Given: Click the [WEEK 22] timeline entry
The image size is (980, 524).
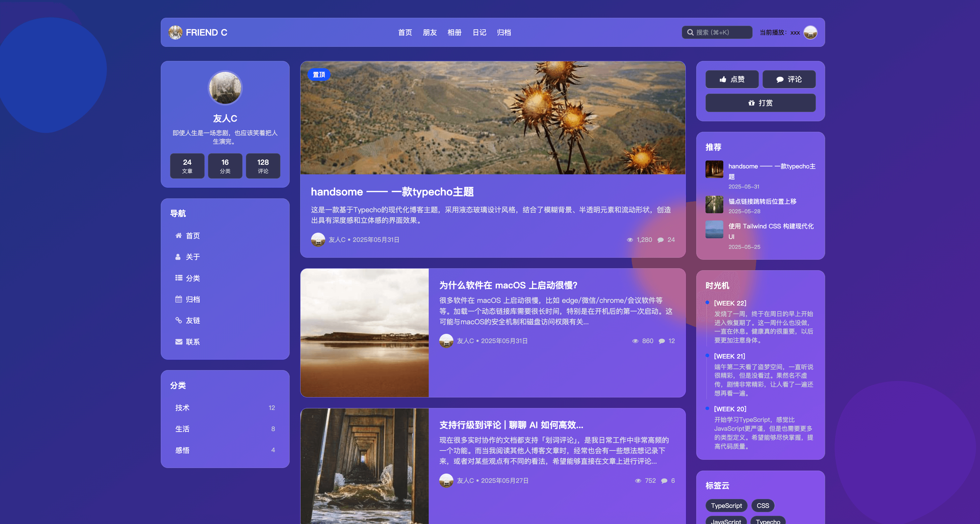Looking at the screenshot, I should coord(730,303).
